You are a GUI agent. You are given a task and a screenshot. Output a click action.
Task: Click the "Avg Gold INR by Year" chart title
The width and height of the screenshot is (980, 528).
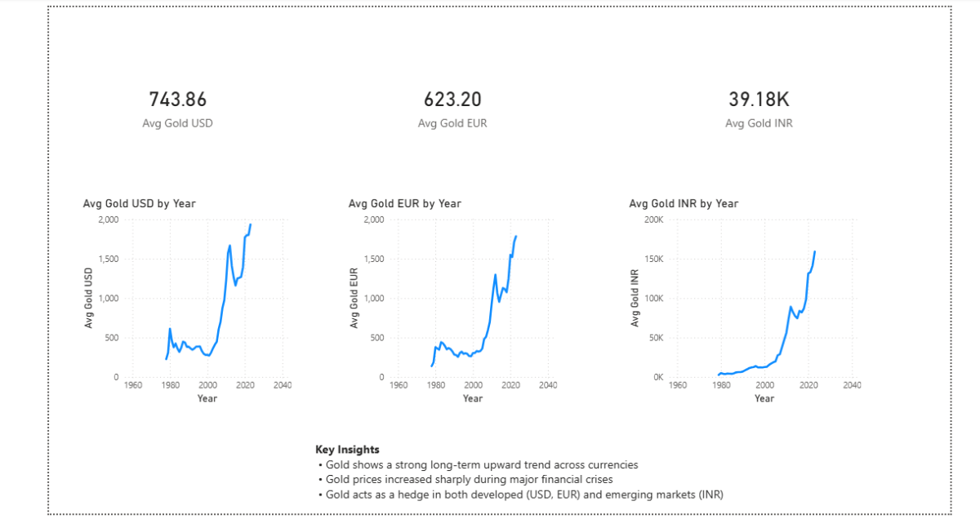pos(684,203)
